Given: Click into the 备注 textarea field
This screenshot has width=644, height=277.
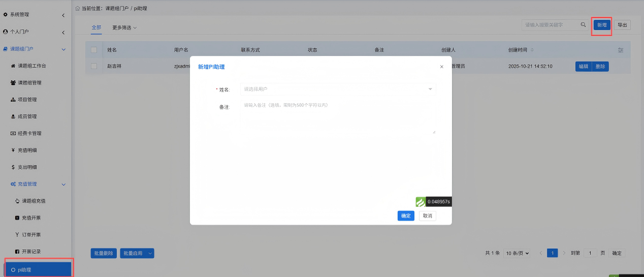Looking at the screenshot, I should tap(337, 117).
